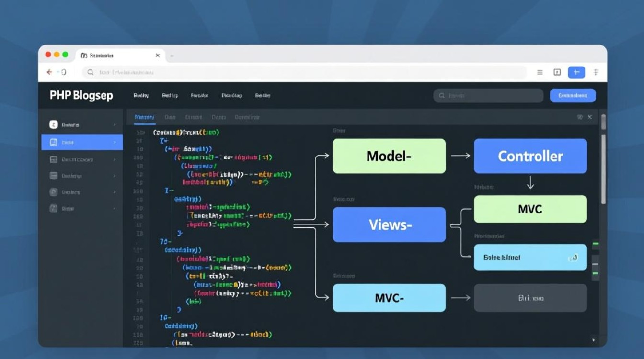Open the first navigation link beside PHP Blogsep
644x359 pixels.
[x=141, y=96]
